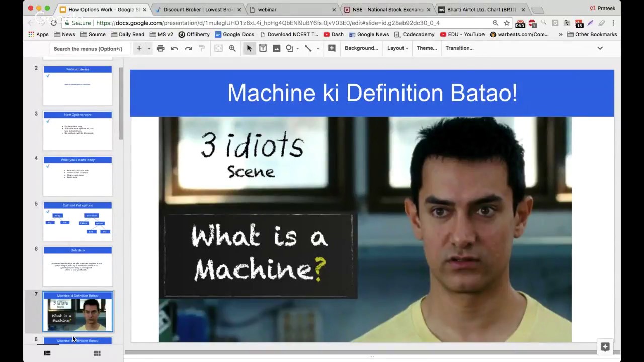The height and width of the screenshot is (362, 644).
Task: Switch to filmstrip view at panel bottom
Action: 47,353
